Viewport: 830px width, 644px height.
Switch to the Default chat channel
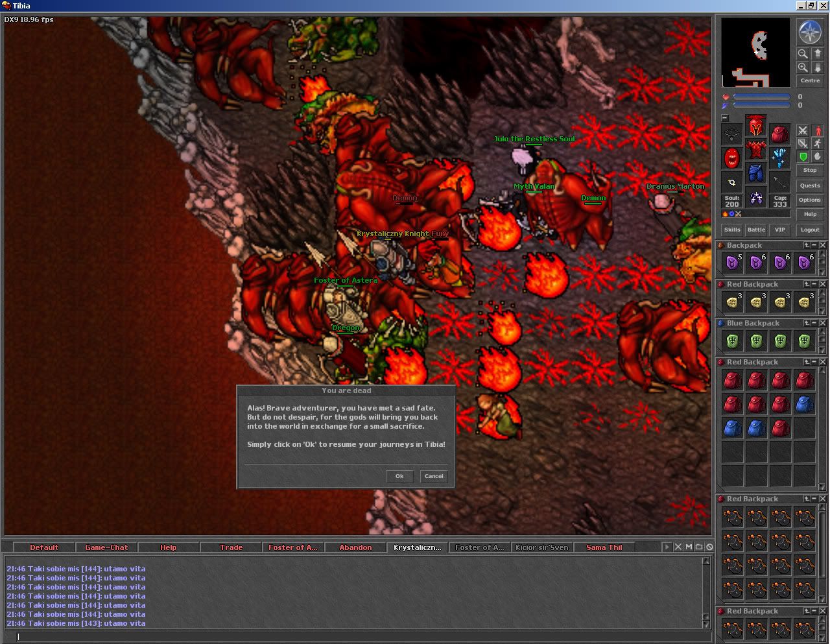[44, 547]
